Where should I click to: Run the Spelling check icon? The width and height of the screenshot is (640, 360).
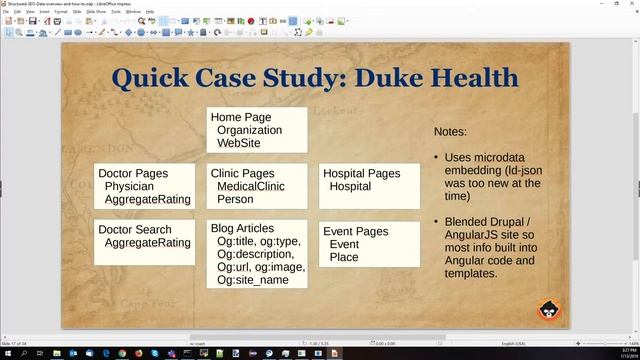pyautogui.click(x=151, y=21)
